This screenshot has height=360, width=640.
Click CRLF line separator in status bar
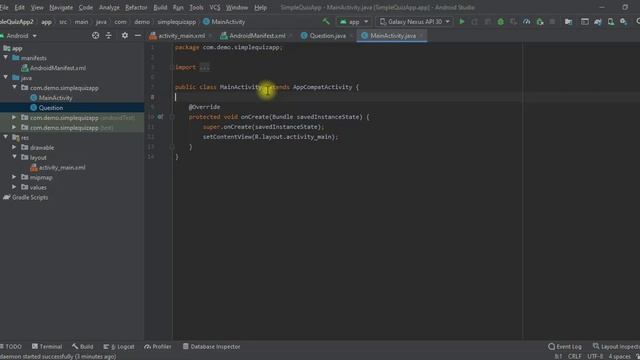pyautogui.click(x=575, y=356)
